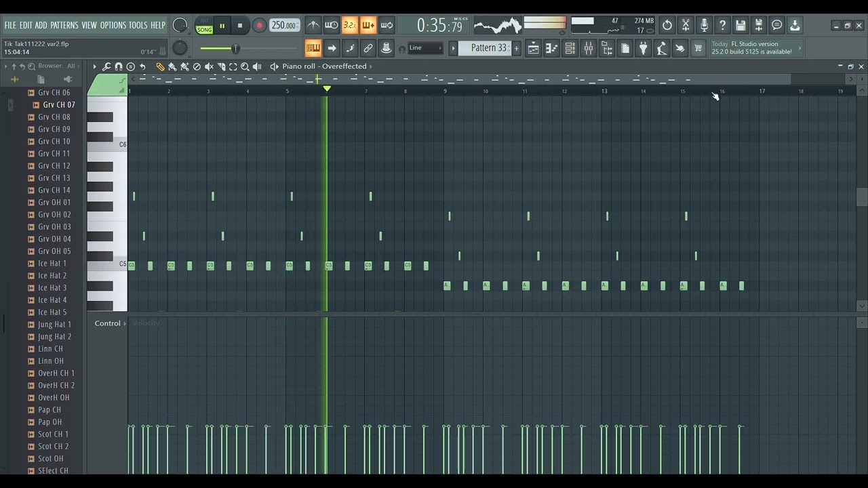Click the auto-scroll arrow icon in the toolbar

[332, 48]
